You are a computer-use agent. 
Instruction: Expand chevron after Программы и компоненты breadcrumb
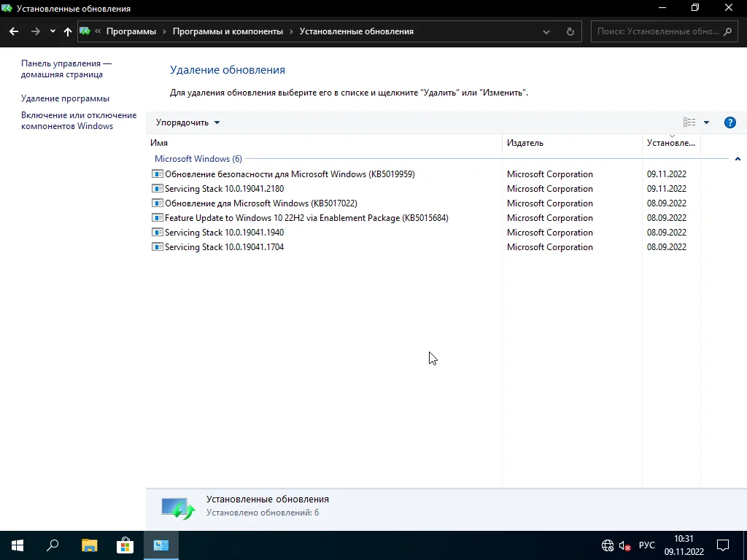(291, 31)
